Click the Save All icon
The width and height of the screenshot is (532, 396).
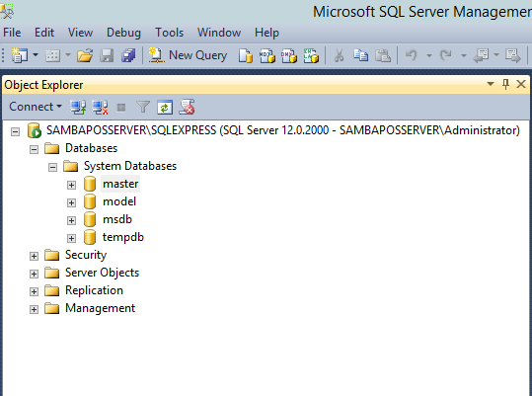128,55
